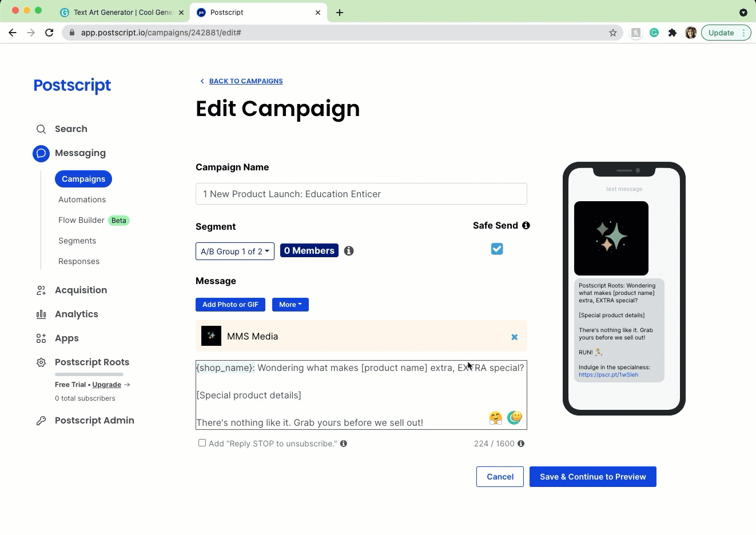Open the Chrome Update menu
Image resolution: width=756 pixels, height=535 pixels.
[726, 33]
